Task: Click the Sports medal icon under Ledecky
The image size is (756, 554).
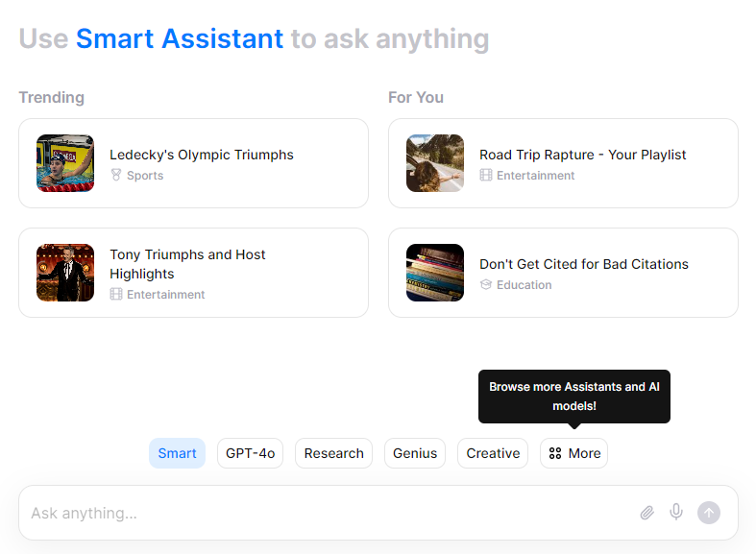Action: coord(116,176)
